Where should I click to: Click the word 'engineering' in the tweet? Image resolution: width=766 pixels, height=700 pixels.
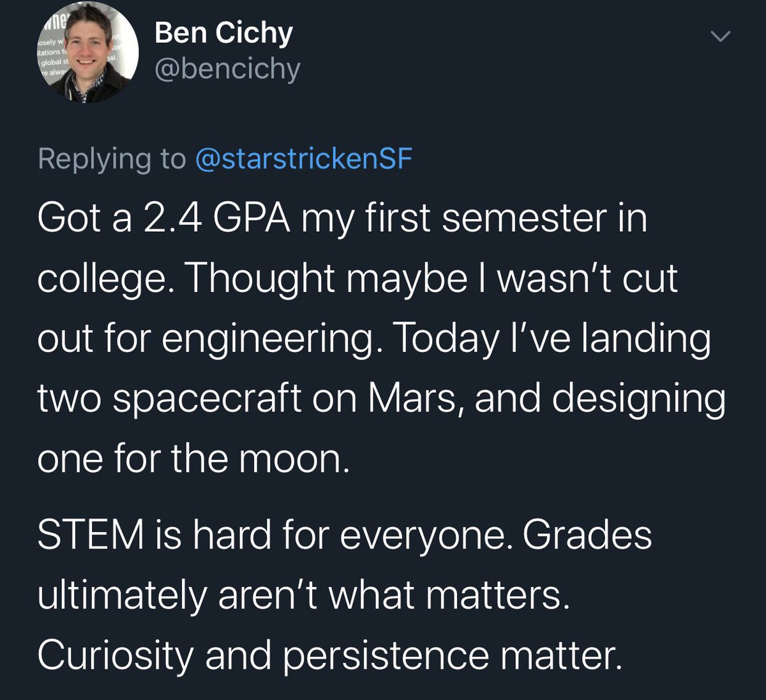coord(267,339)
